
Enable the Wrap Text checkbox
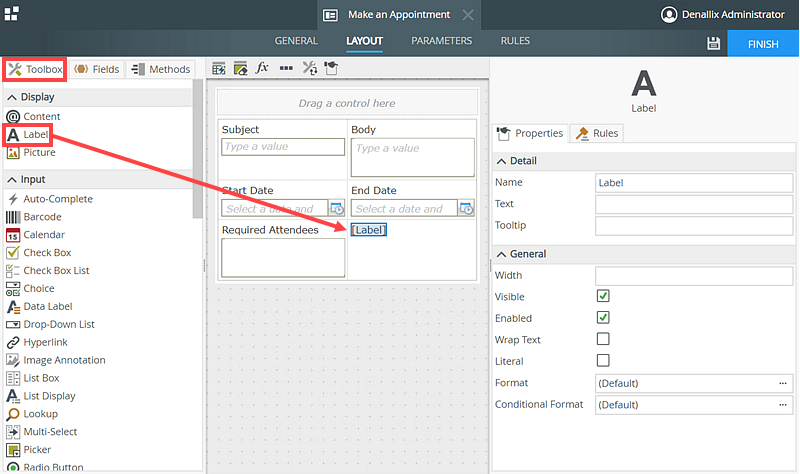click(603, 339)
